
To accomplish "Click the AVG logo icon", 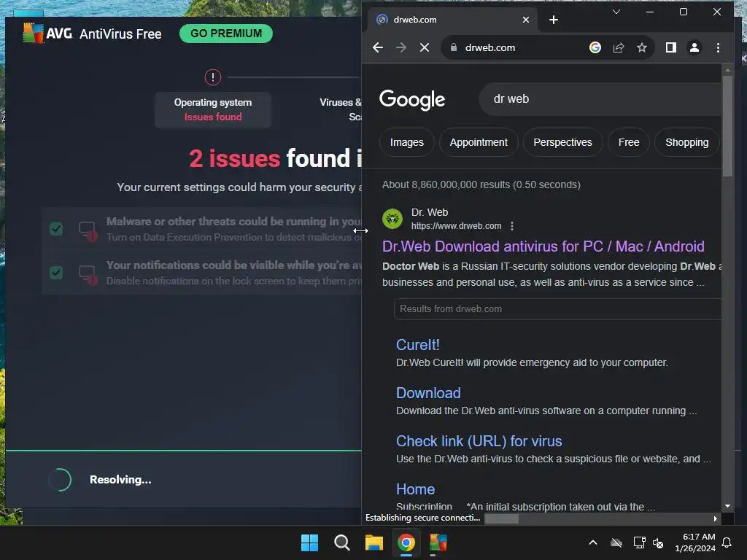I will pos(34,34).
